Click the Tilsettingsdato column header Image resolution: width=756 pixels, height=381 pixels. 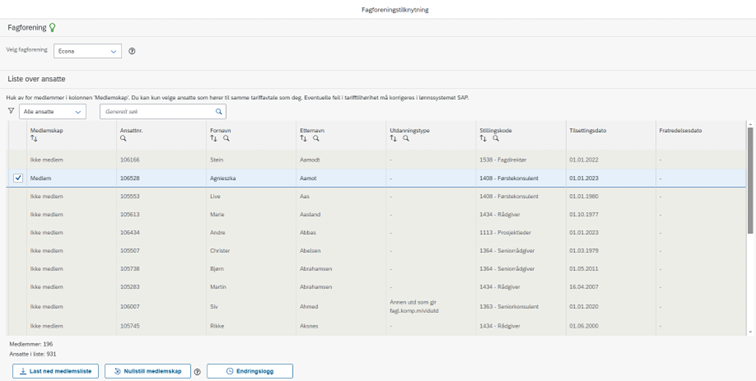point(588,131)
